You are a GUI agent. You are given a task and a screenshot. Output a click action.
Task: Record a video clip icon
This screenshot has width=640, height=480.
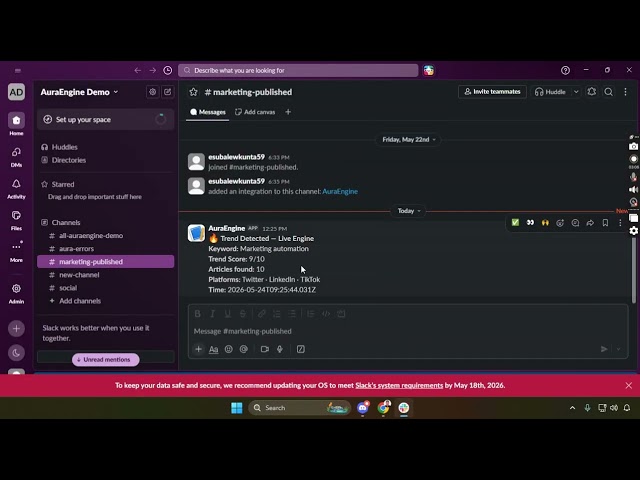pos(264,349)
